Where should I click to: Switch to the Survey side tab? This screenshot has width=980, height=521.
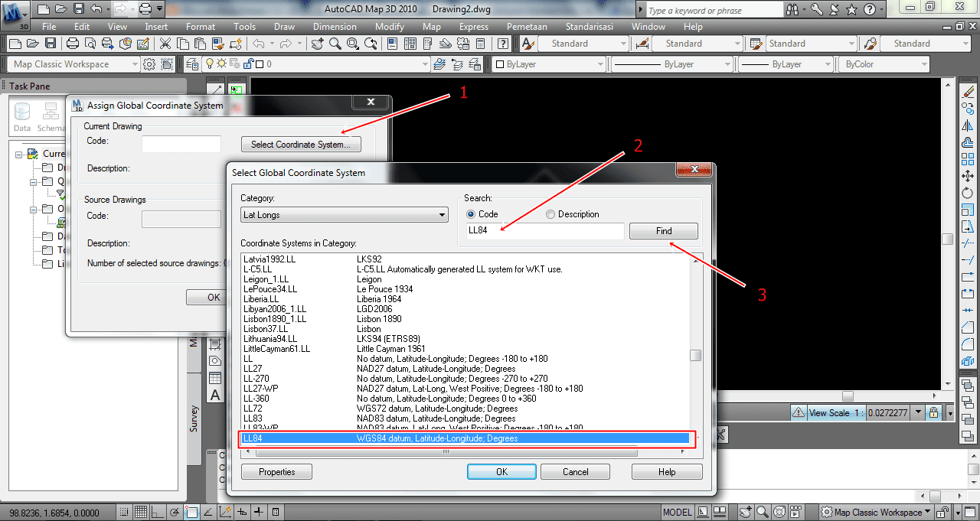point(194,418)
